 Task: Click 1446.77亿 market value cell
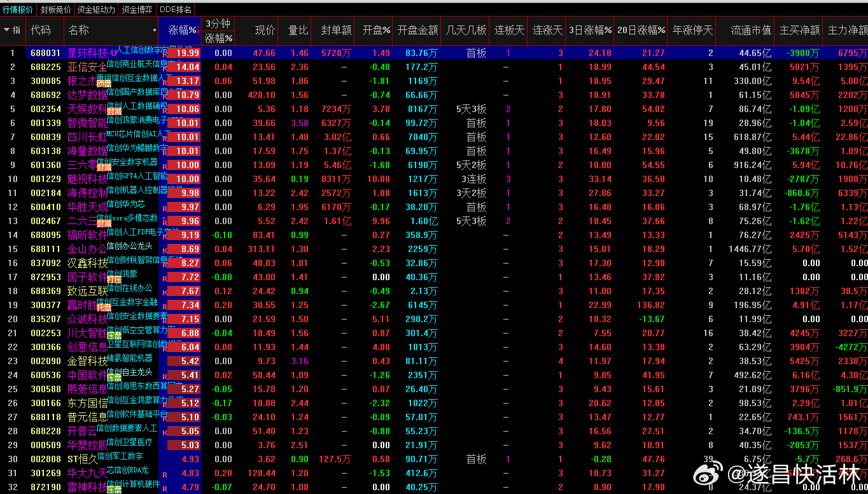pos(750,249)
